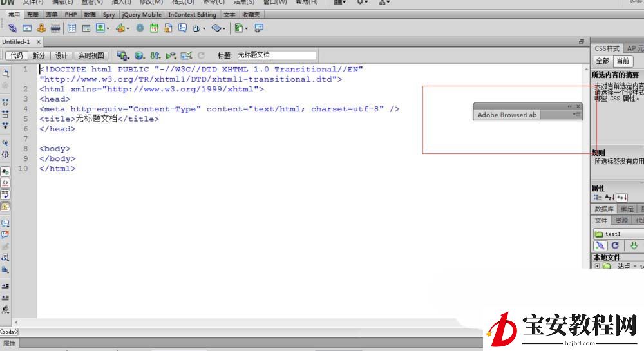This screenshot has height=351, width=644.
Task: Insert a named anchor icon
Action: point(41,28)
